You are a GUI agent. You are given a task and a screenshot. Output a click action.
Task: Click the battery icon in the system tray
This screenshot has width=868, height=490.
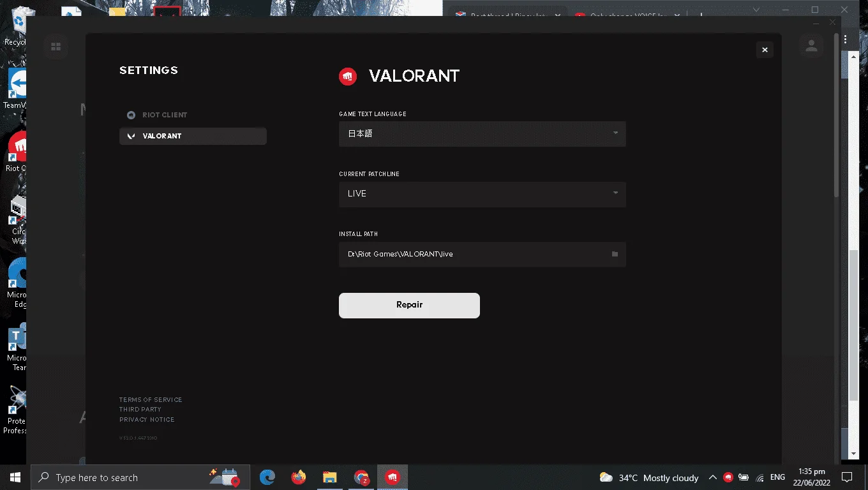click(x=744, y=477)
